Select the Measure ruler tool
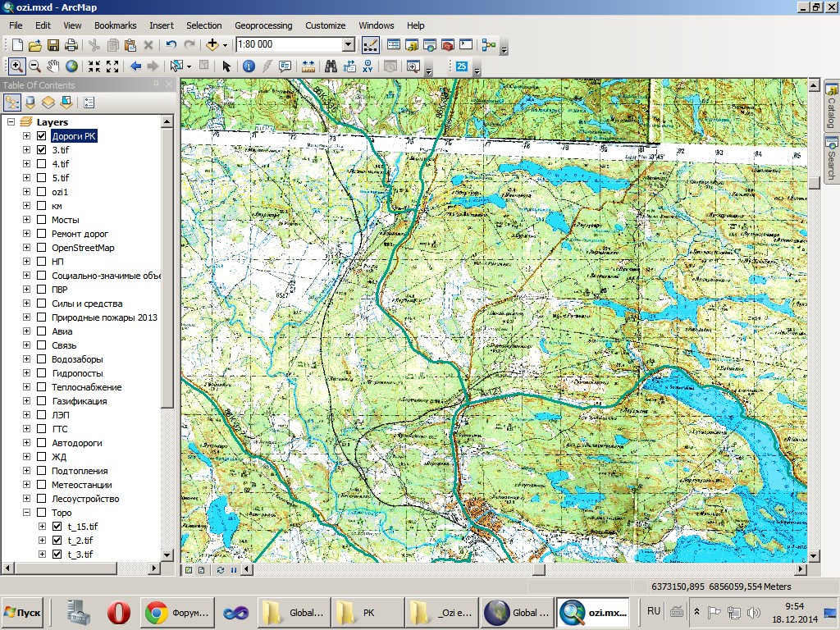 coord(308,66)
